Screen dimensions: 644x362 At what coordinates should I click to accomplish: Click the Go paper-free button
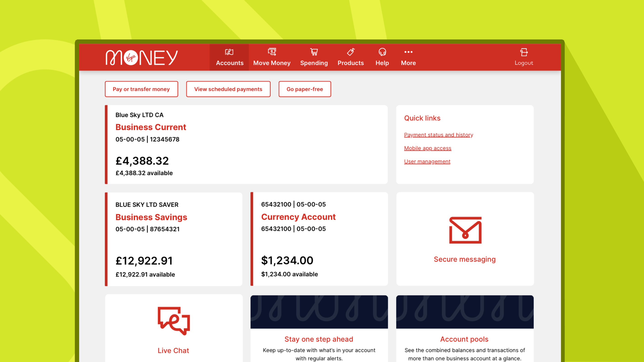pos(305,89)
